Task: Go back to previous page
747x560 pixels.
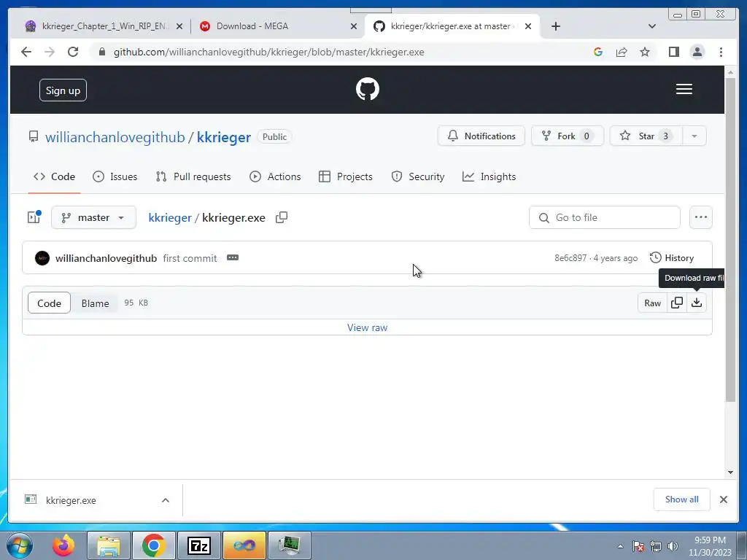Action: coord(26,52)
